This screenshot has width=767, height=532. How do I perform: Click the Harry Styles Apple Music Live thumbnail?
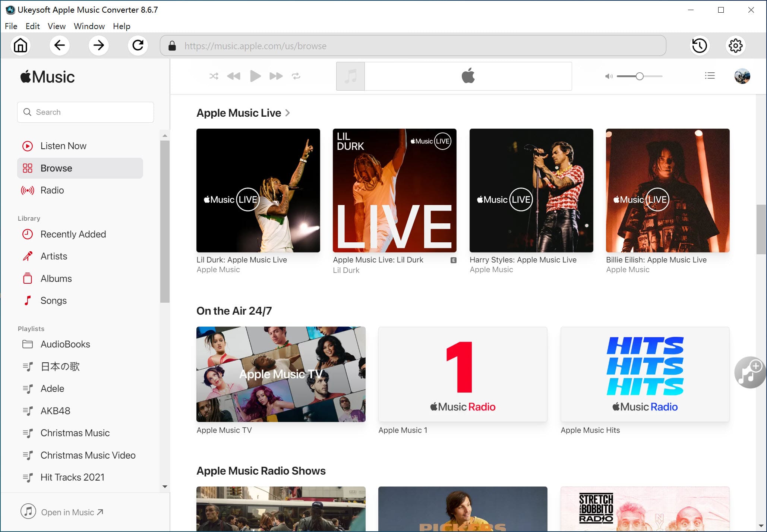(530, 190)
